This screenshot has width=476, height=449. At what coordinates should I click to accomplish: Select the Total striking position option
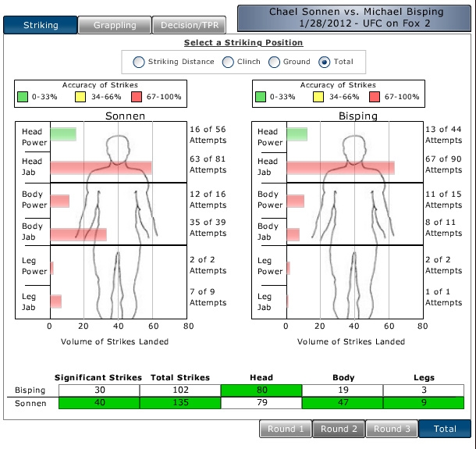[x=325, y=62]
